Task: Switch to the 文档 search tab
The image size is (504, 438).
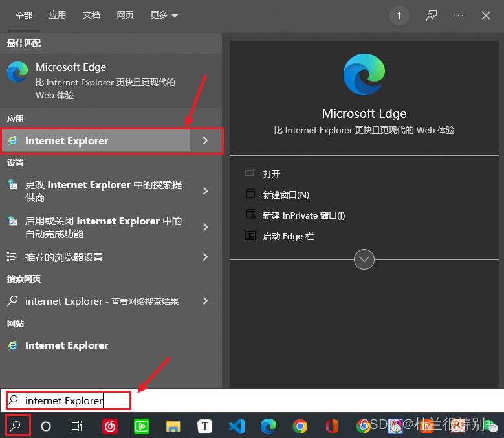Action: pos(91,15)
